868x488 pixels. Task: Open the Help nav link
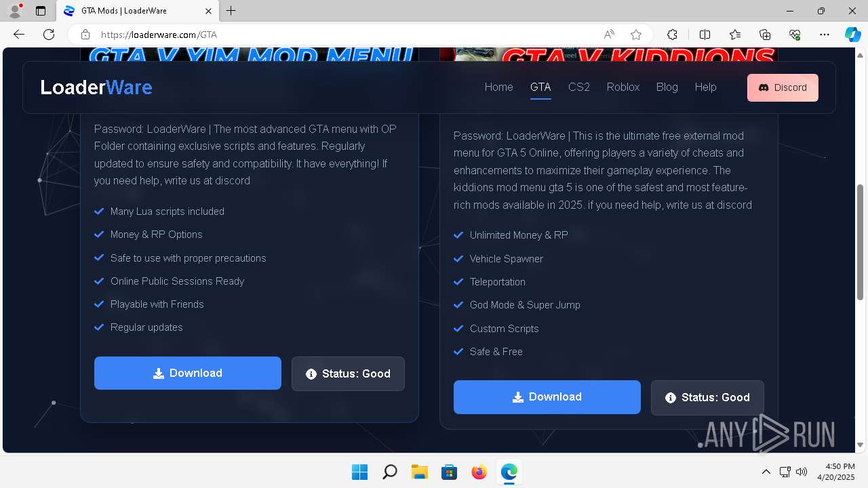(705, 87)
